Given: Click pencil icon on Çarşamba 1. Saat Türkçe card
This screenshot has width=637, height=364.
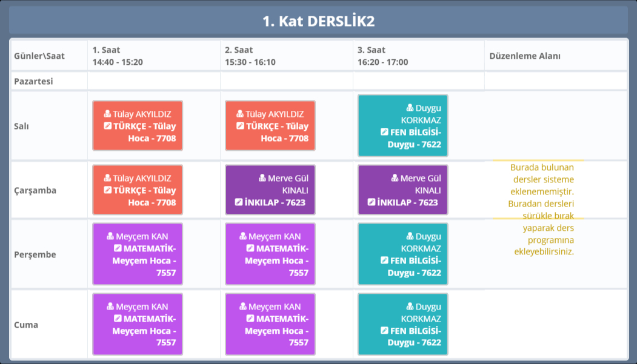Looking at the screenshot, I should 107,190.
